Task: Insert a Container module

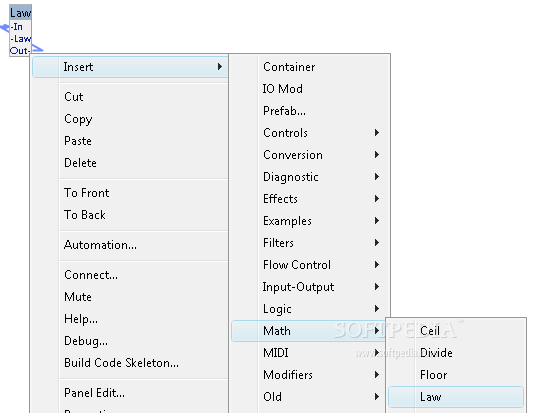Action: pyautogui.click(x=311, y=67)
